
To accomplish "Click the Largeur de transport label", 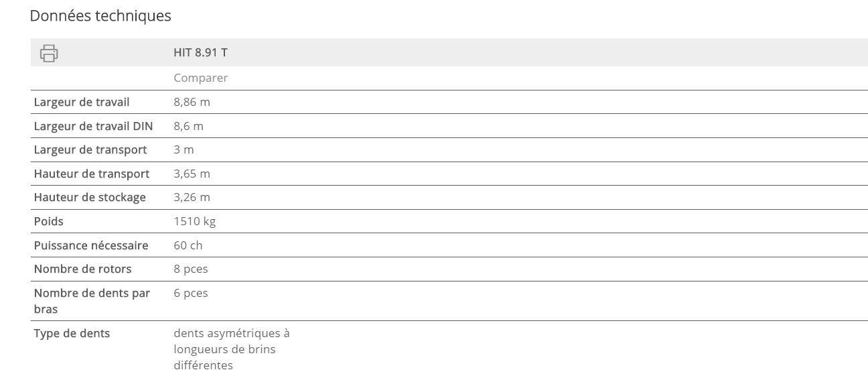I will 90,149.
